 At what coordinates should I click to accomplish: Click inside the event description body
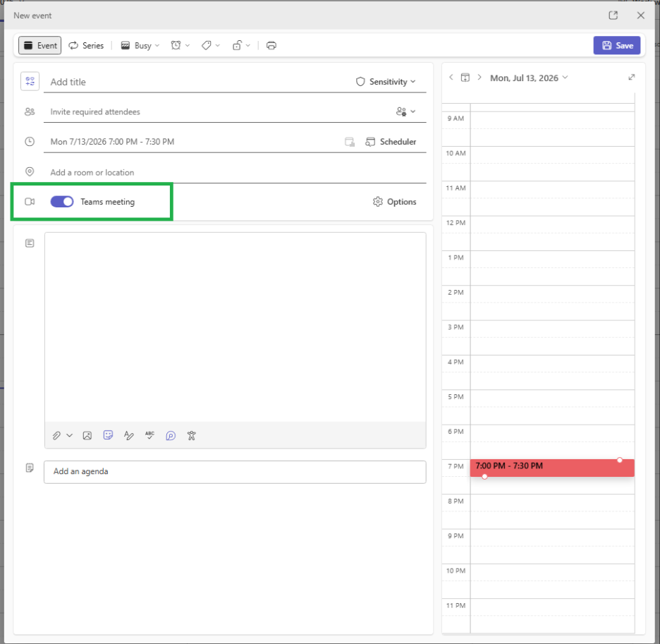point(236,327)
